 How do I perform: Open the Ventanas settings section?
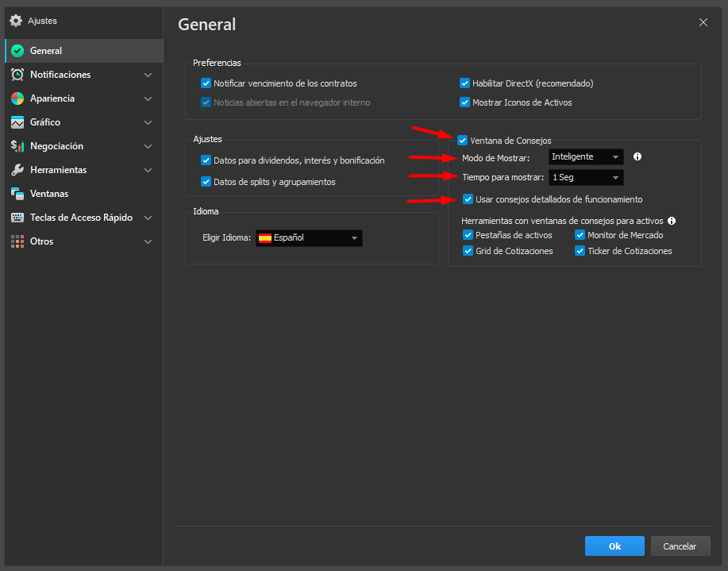click(49, 194)
